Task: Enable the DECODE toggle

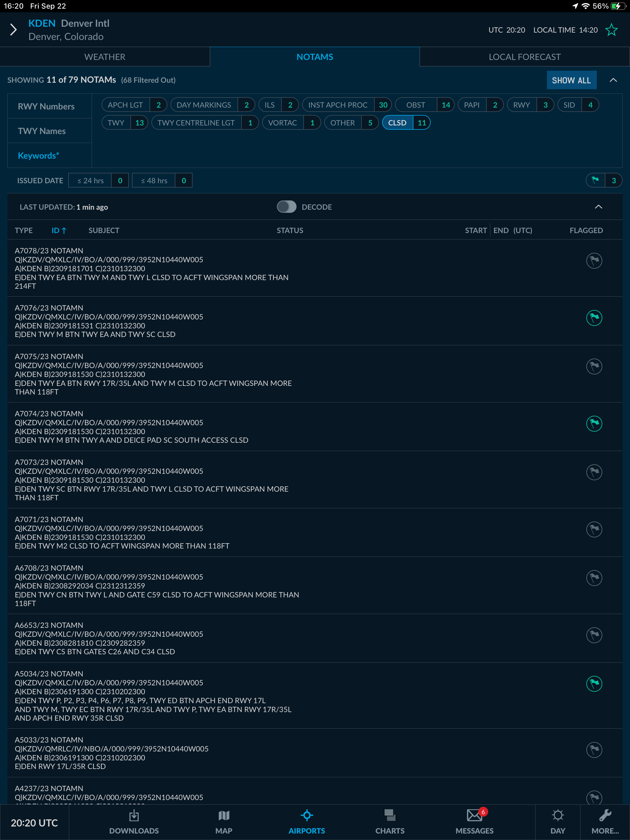Action: click(x=286, y=207)
